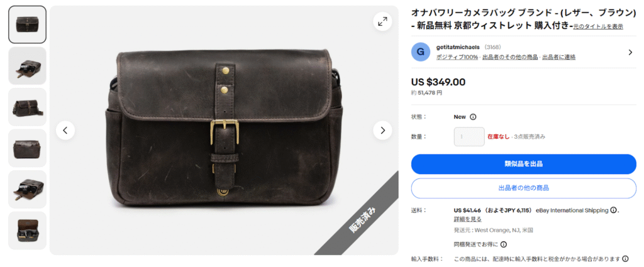Image resolution: width=644 pixels, height=267 pixels.
Task: Click the seller avatar G icon
Action: (421, 52)
